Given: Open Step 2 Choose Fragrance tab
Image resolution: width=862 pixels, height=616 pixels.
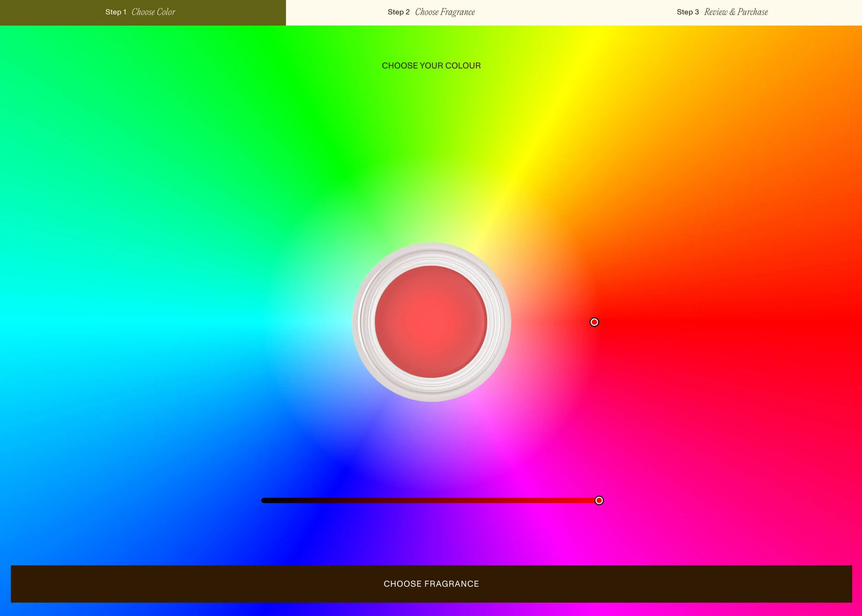Looking at the screenshot, I should click(431, 12).
